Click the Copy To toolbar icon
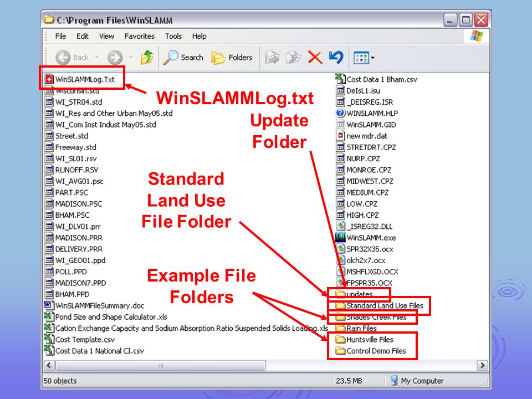This screenshot has width=532, height=399. 293,57
